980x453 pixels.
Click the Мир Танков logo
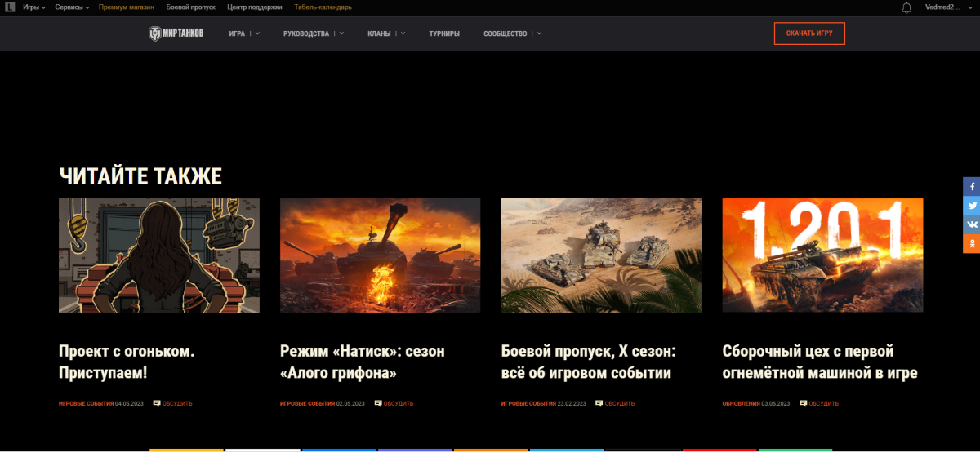[176, 33]
